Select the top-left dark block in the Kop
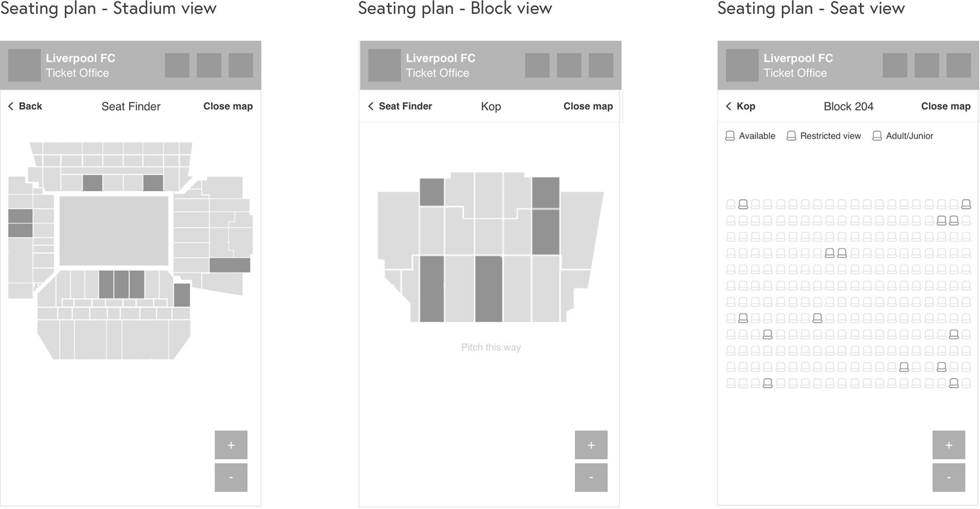Image resolution: width=980 pixels, height=509 pixels. (432, 192)
